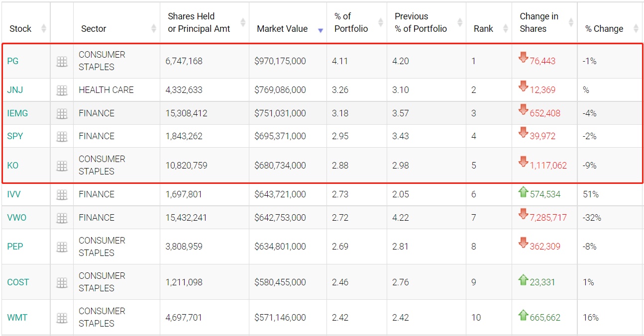Click the red down arrow in the VWO row

point(523,215)
